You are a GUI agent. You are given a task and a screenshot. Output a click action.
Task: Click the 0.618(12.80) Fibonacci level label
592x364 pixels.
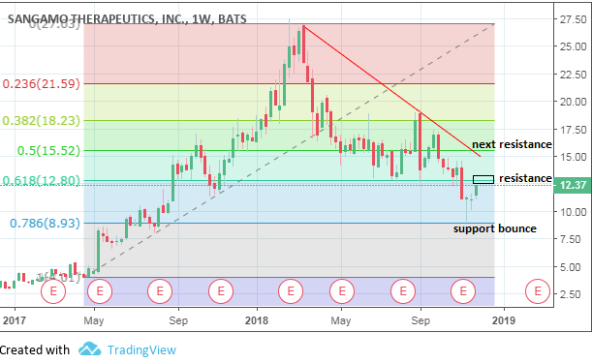click(41, 180)
